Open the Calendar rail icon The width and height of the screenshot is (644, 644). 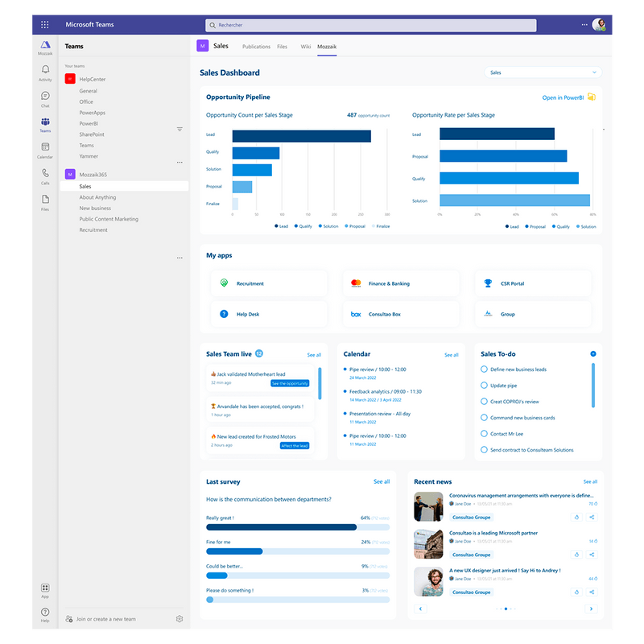(x=45, y=148)
